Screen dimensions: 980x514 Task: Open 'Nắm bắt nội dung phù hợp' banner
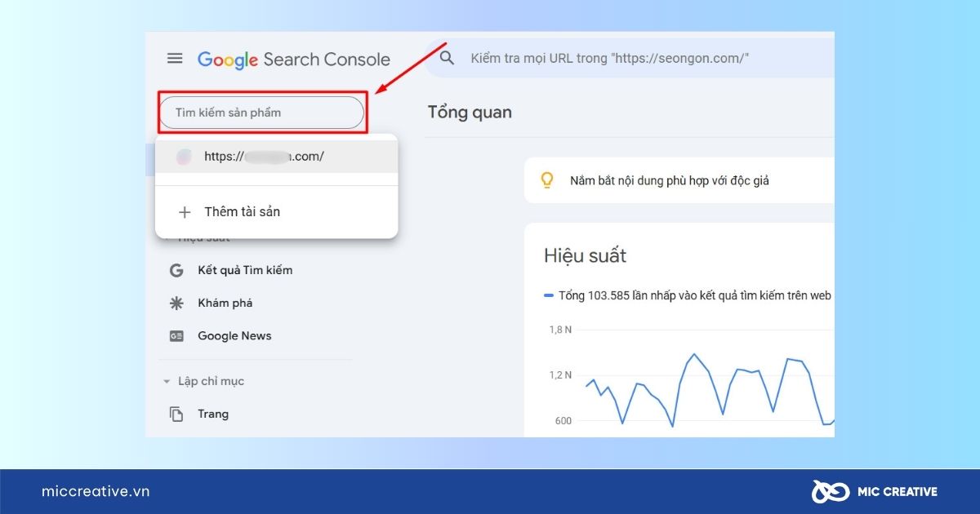[x=670, y=181]
